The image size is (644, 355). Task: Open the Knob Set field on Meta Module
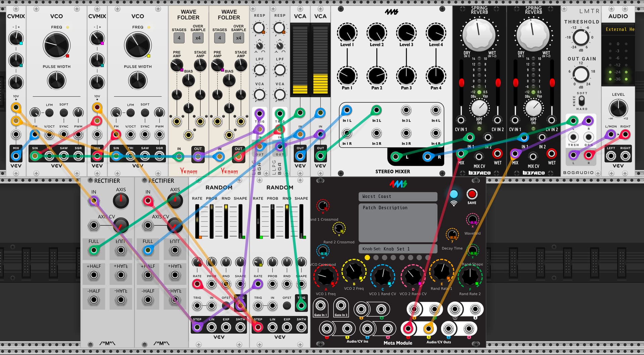(x=398, y=249)
